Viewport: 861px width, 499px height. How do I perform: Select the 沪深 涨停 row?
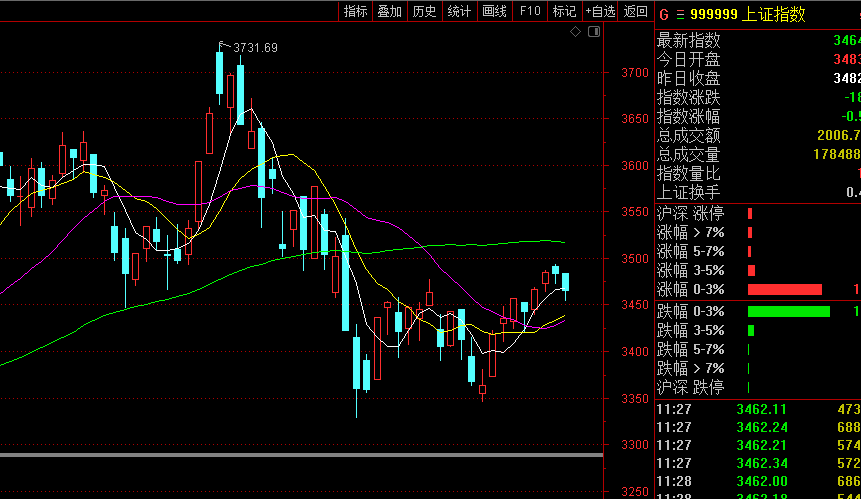click(690, 213)
